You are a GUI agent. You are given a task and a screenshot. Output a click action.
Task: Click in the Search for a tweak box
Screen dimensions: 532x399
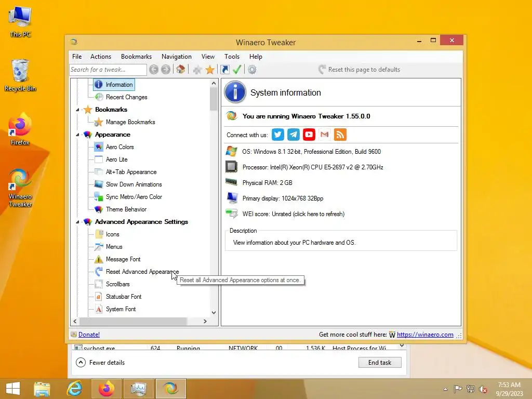tap(108, 70)
